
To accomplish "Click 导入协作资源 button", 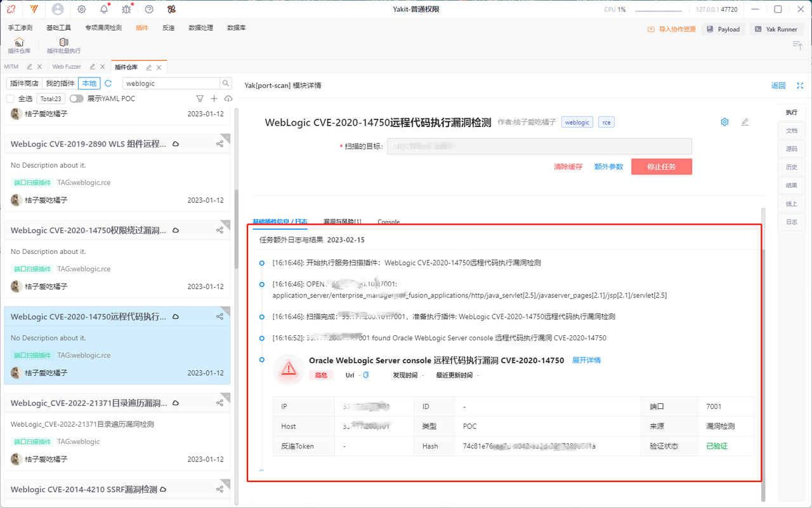I will (x=671, y=29).
